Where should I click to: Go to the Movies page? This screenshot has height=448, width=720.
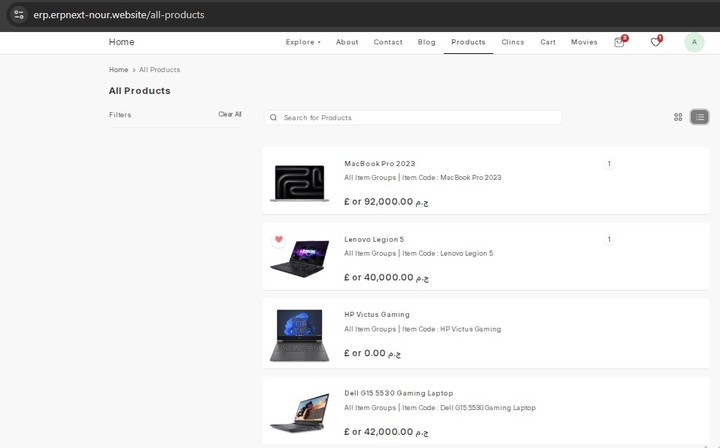click(x=584, y=42)
